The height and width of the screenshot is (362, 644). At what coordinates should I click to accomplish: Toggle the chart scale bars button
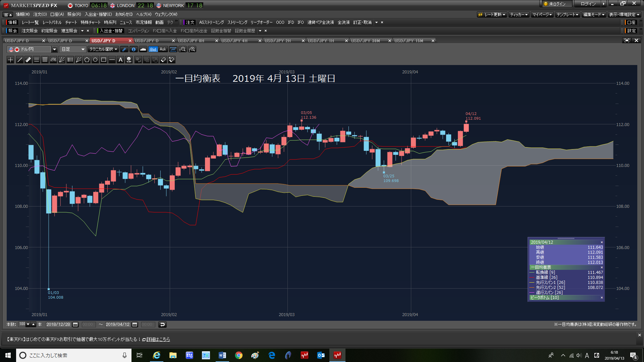(x=173, y=49)
